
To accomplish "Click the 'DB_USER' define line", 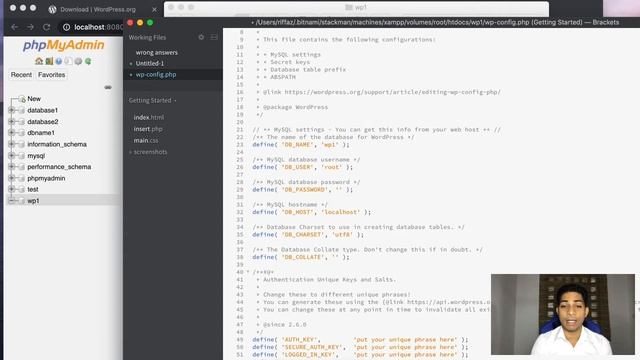I will pos(302,167).
